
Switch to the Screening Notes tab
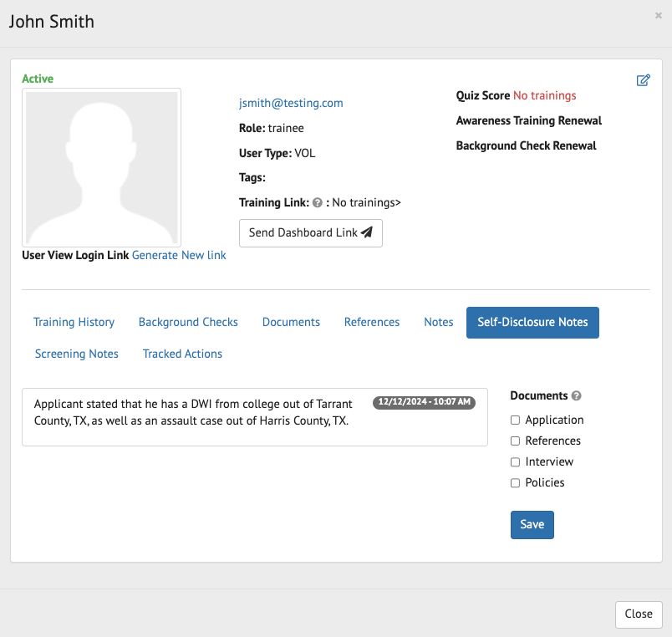click(77, 354)
